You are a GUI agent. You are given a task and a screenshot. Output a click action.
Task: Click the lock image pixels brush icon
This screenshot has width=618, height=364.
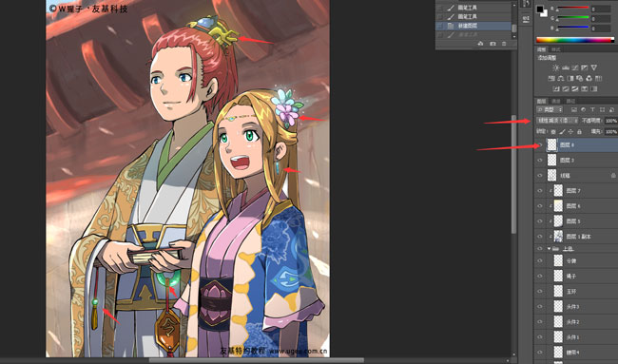pyautogui.click(x=562, y=131)
